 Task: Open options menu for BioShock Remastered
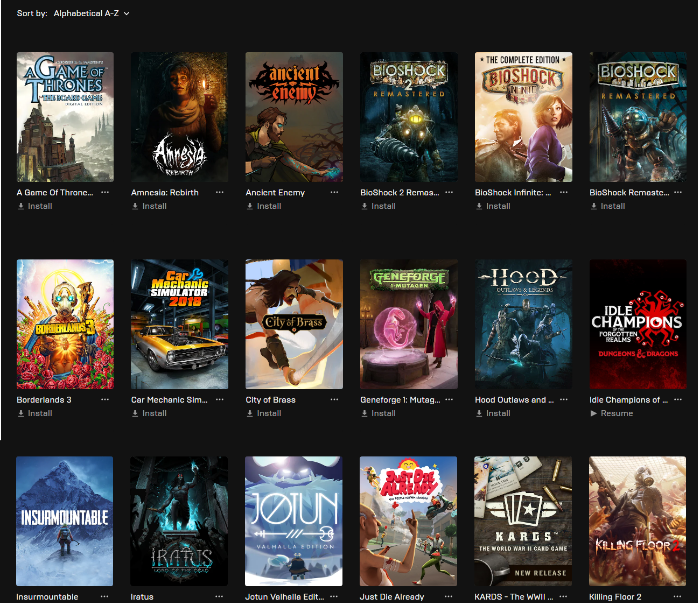pyautogui.click(x=678, y=192)
